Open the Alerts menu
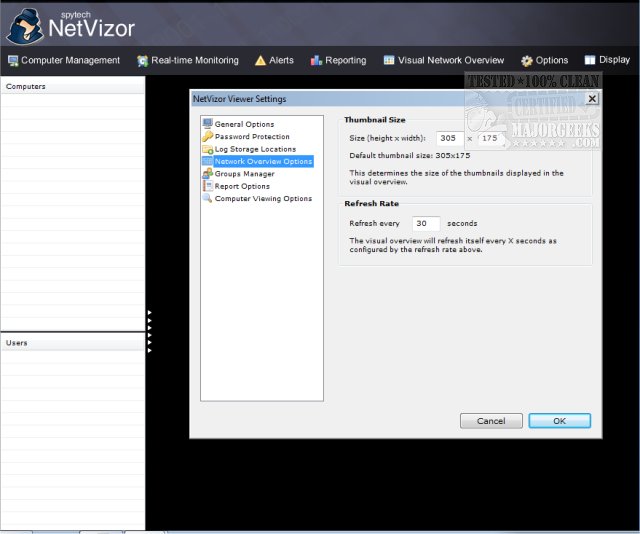640x534 pixels. click(x=274, y=60)
